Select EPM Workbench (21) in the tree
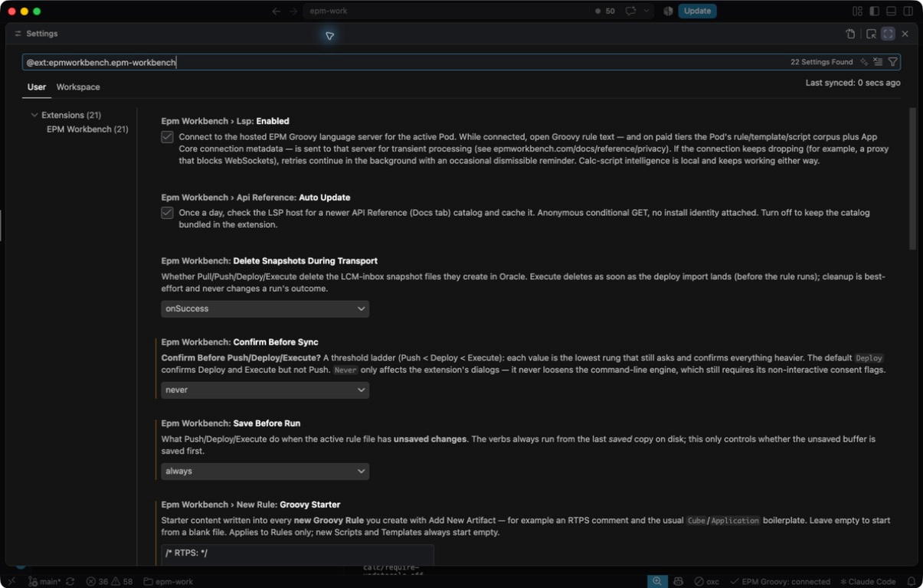The image size is (923, 588). click(87, 129)
